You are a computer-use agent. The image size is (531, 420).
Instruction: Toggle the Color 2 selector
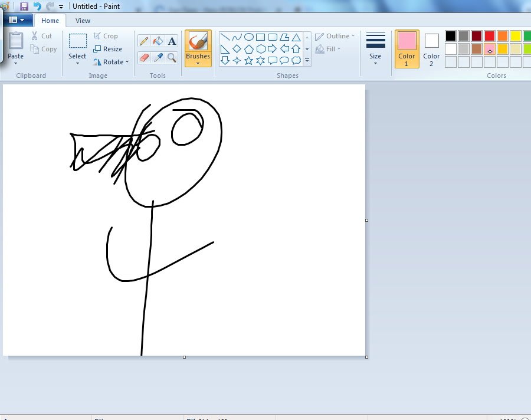click(431, 48)
